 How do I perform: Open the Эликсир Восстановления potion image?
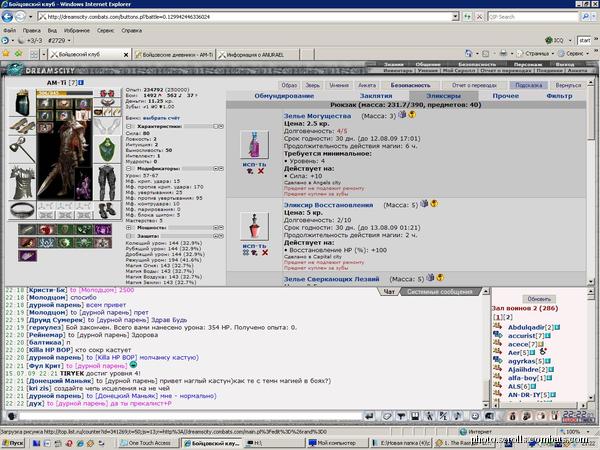point(254,226)
